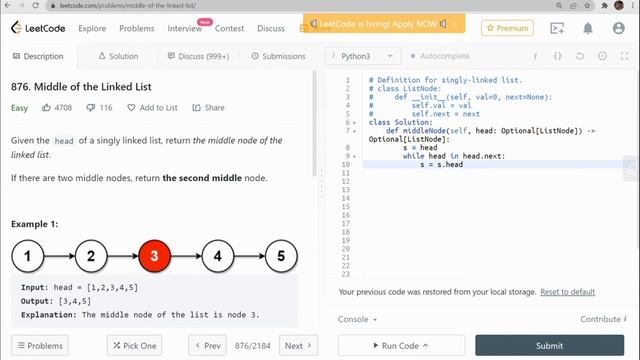The image size is (640, 360).
Task: Click the curly braces format code icon
Action: [x=558, y=56]
